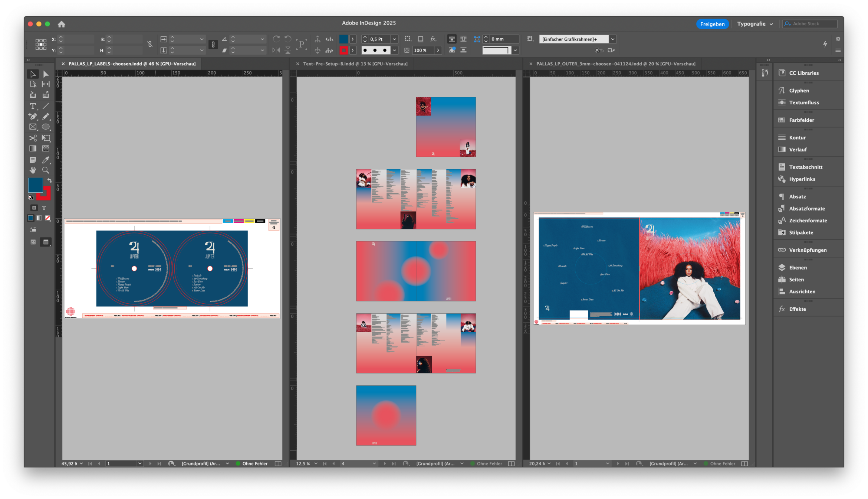
Task: Switch formatting to affect text
Action: tap(44, 208)
